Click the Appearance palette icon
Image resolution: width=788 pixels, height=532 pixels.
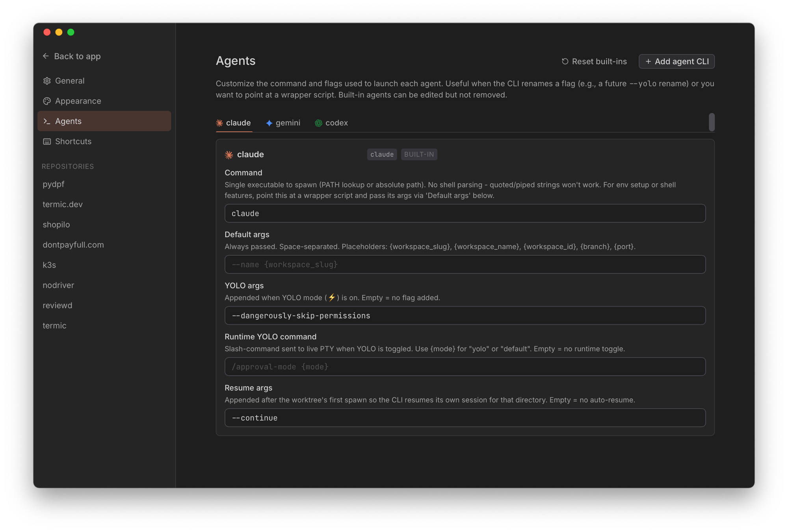pyautogui.click(x=47, y=101)
